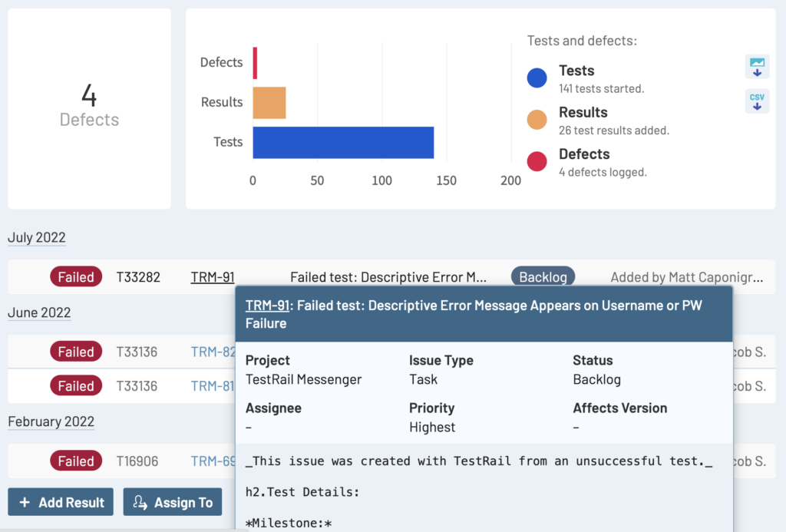Click the blue Tests bar in chart
The image size is (786, 532).
[x=343, y=142]
